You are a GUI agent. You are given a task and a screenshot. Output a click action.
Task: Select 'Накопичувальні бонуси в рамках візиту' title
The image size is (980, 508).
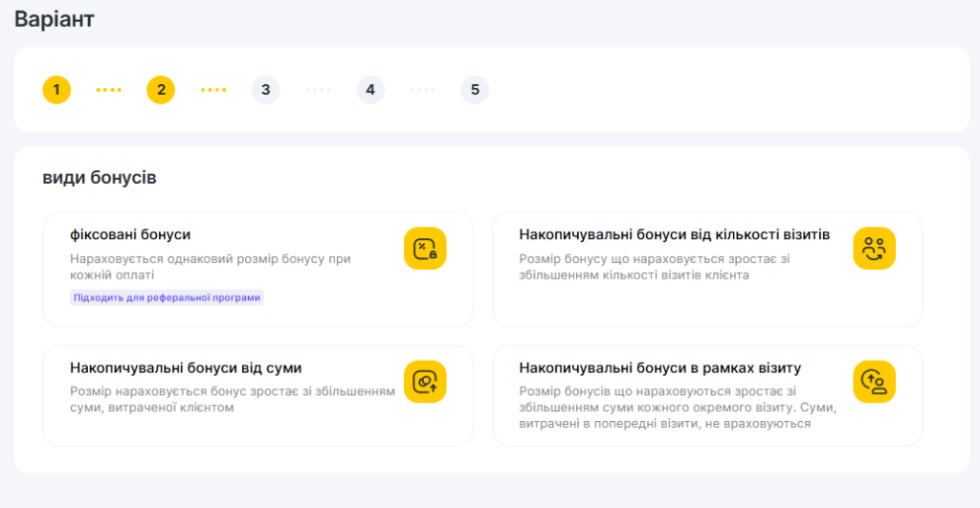[x=659, y=367]
